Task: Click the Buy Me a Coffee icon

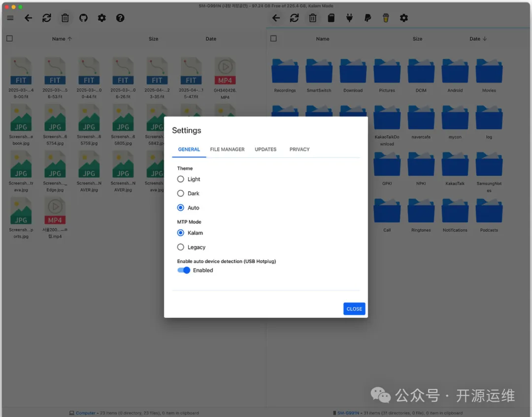Action: pyautogui.click(x=386, y=18)
